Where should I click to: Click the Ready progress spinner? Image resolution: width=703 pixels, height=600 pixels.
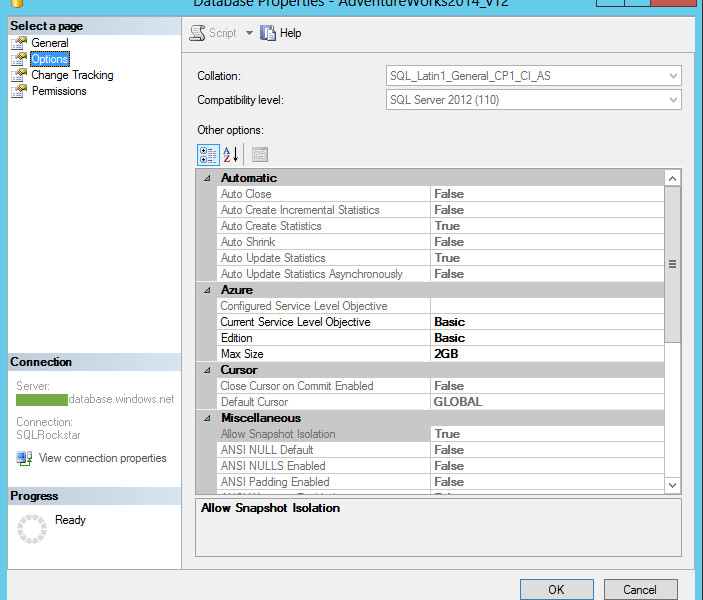point(32,529)
